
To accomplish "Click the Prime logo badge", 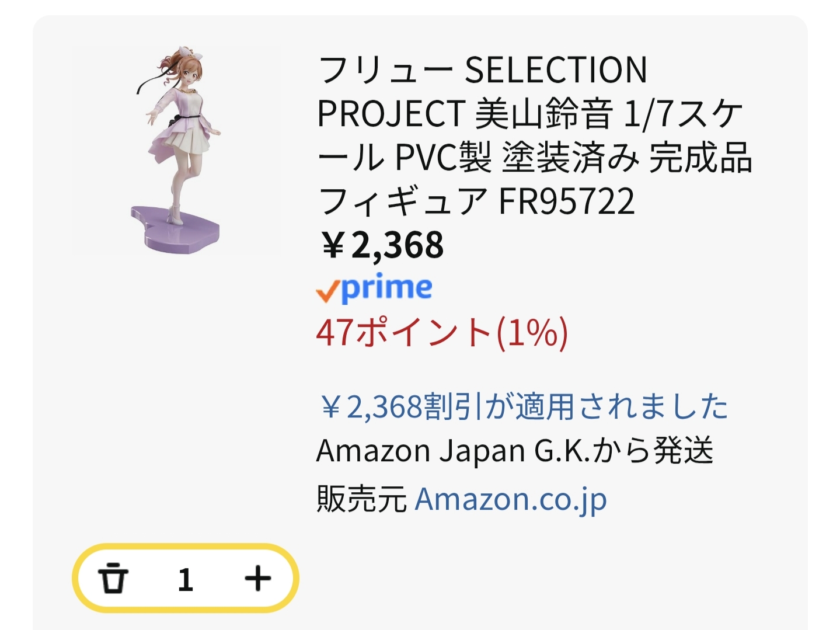I will pyautogui.click(x=374, y=288).
